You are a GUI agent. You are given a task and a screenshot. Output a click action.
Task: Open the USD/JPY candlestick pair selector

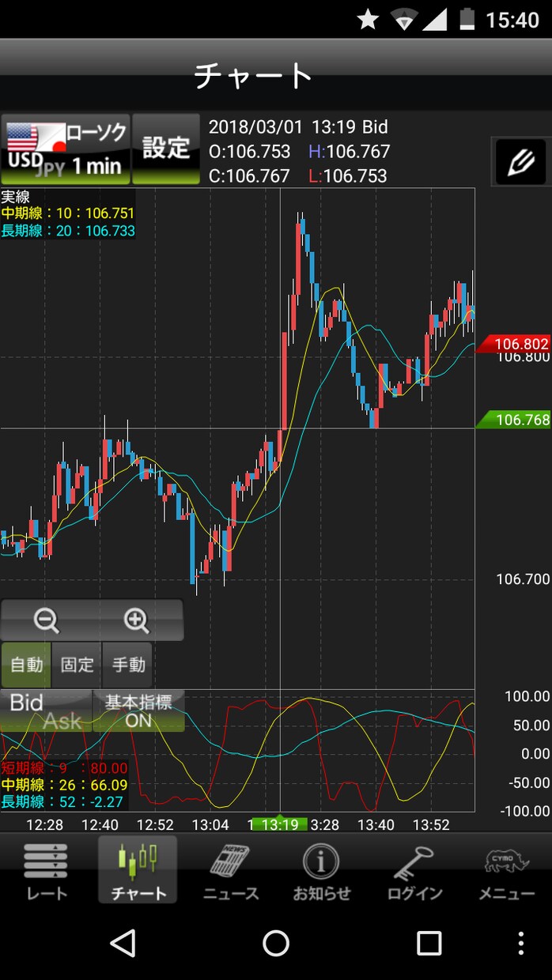click(65, 149)
